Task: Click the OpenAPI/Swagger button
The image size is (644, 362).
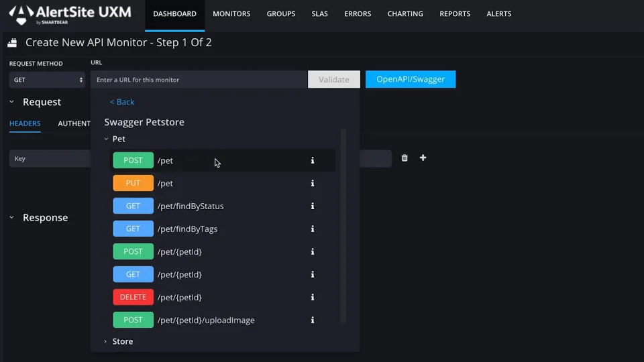Action: [x=411, y=79]
